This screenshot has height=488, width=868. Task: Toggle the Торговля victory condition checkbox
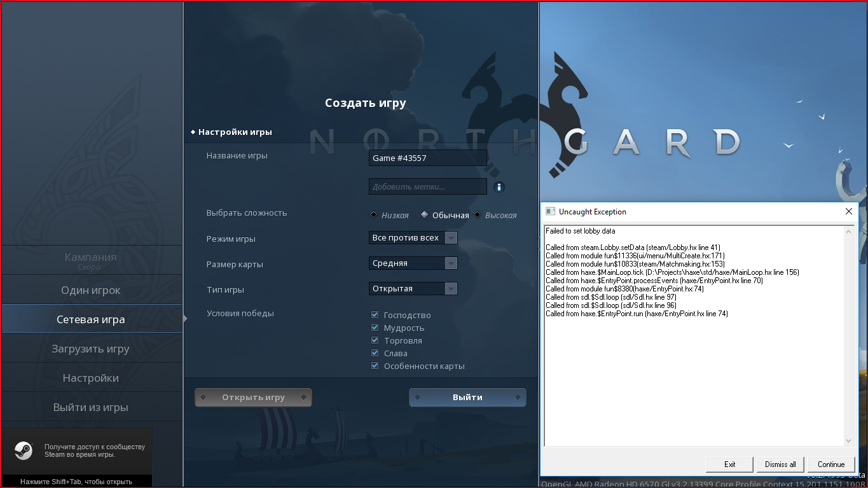click(375, 340)
